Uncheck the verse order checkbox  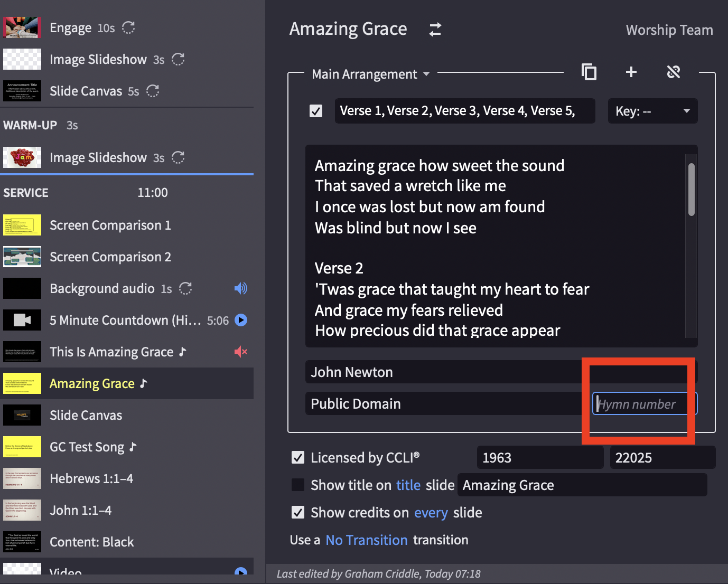316,111
